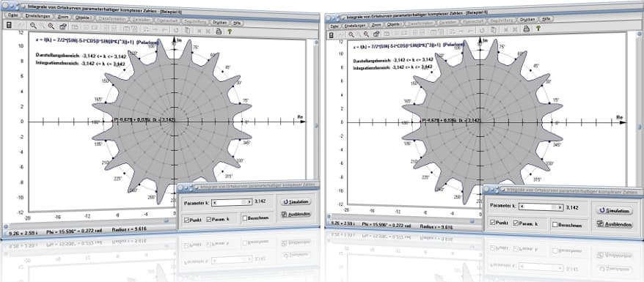Open Objekte menu in right window
Image resolution: width=644 pixels, height=282 pixels.
pos(394,23)
